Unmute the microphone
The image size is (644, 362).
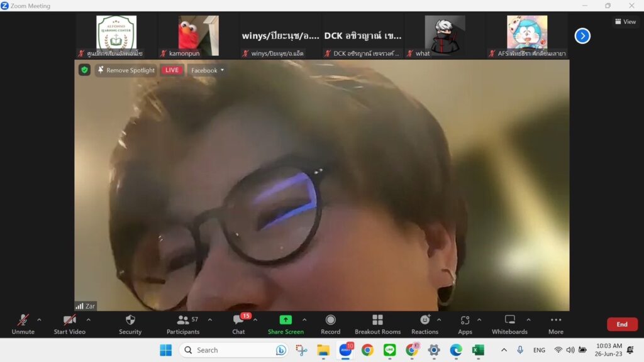tap(23, 324)
